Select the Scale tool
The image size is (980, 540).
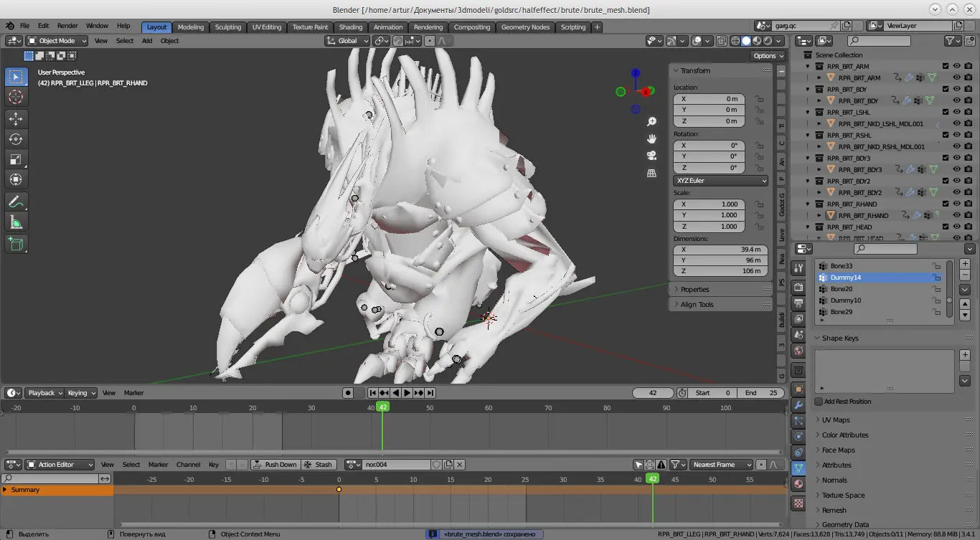[16, 158]
